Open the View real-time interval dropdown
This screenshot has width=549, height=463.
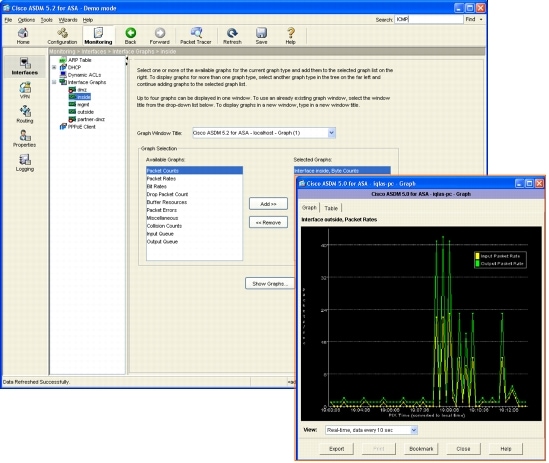click(x=414, y=430)
